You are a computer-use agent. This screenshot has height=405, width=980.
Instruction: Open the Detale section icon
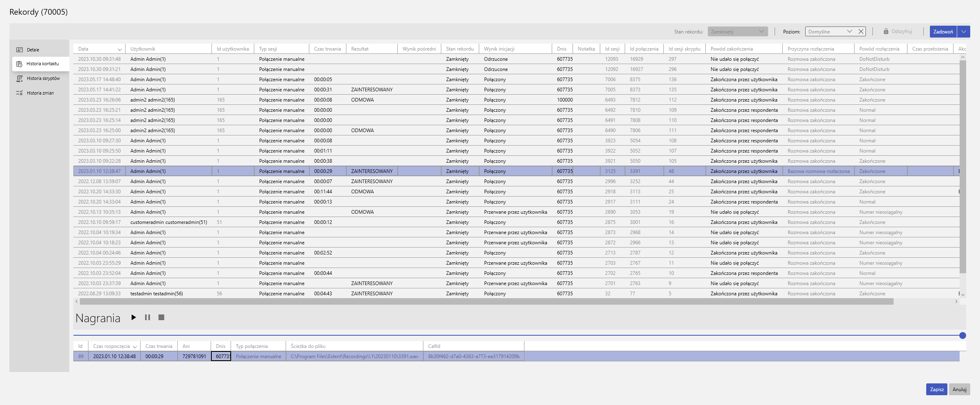click(x=20, y=50)
